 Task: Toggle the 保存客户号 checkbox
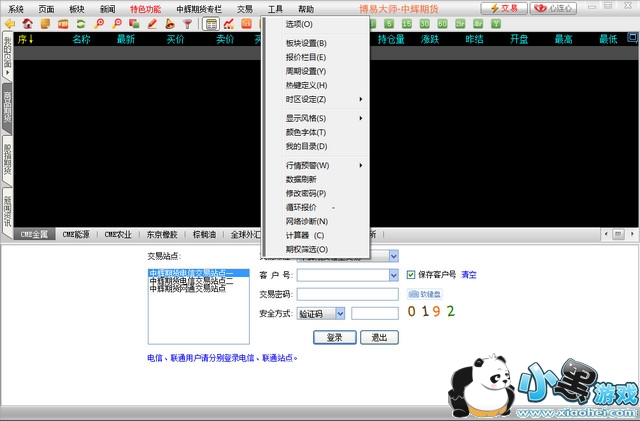tap(411, 275)
